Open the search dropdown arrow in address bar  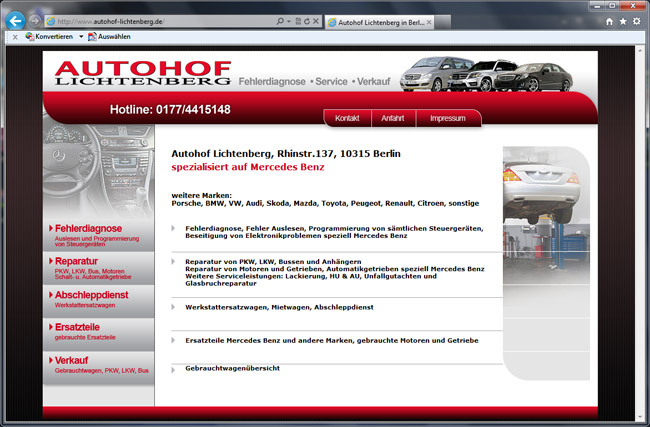tap(289, 21)
